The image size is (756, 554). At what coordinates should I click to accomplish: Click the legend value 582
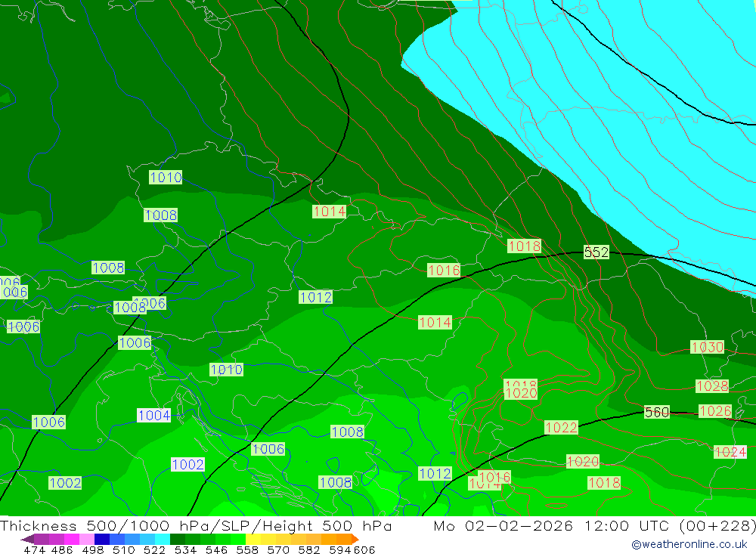309,550
